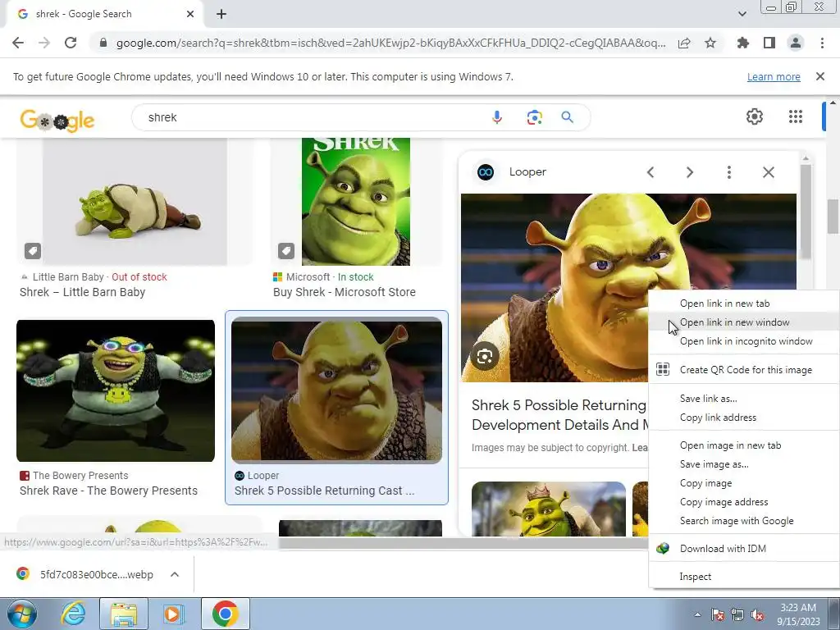Open the Chrome side panel icon
The image size is (840, 630).
pyautogui.click(x=769, y=43)
